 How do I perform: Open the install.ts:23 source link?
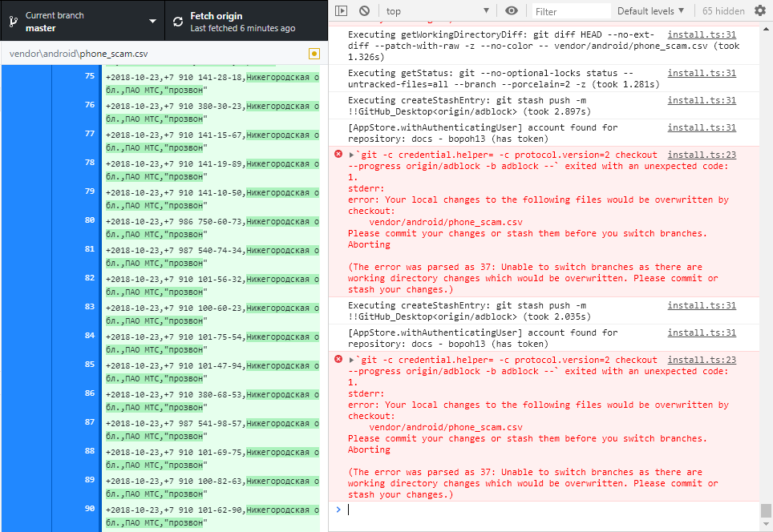(x=702, y=154)
